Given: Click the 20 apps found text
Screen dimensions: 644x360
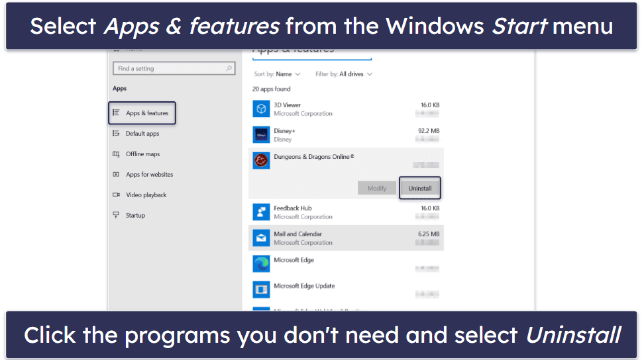Looking at the screenshot, I should click(x=271, y=89).
